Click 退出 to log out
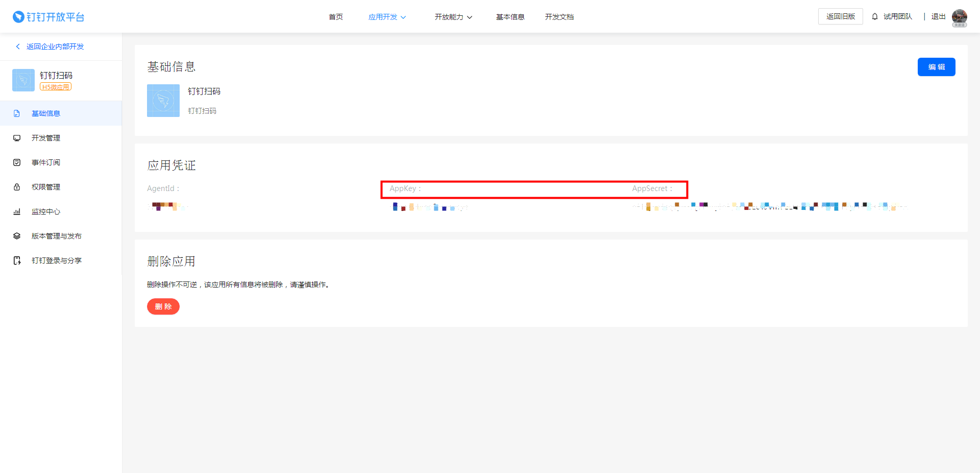This screenshot has height=473, width=980. (938, 16)
